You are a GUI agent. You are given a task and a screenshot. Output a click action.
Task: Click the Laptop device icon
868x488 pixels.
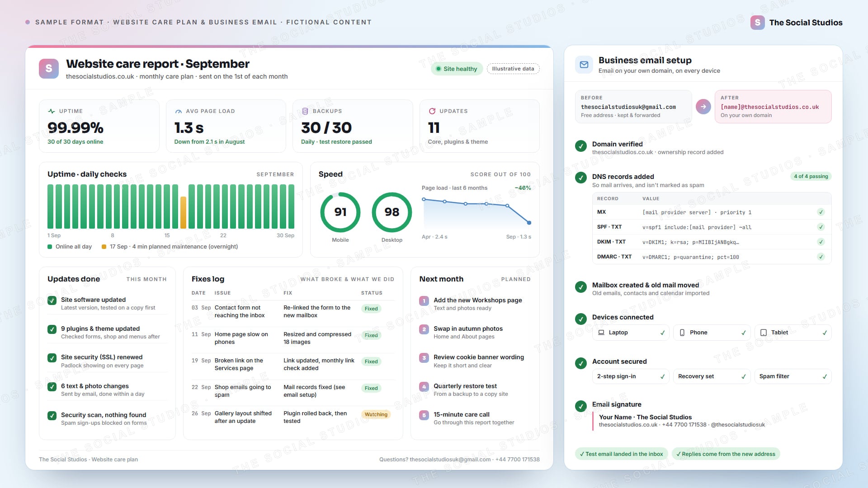tap(601, 333)
